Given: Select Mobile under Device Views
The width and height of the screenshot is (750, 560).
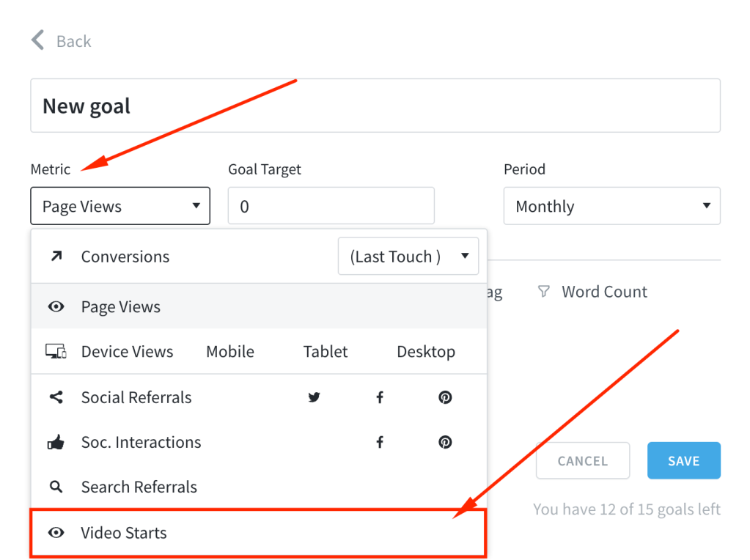Looking at the screenshot, I should tap(230, 352).
